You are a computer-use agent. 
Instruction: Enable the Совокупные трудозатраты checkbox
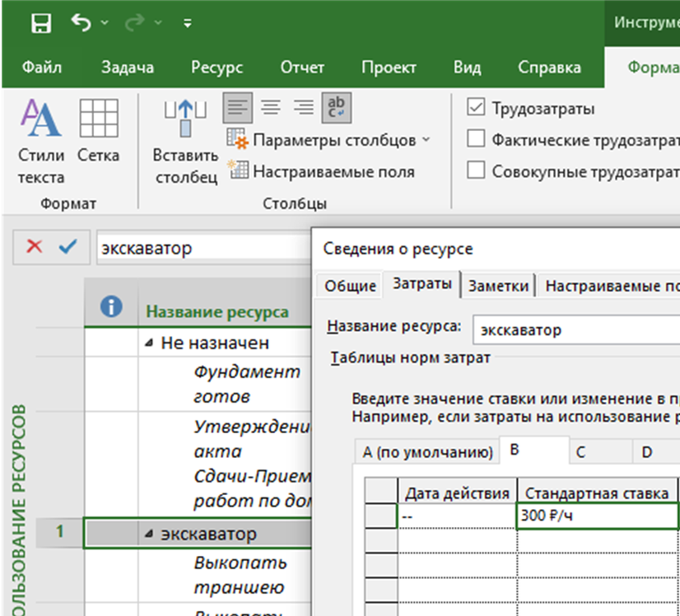476,170
